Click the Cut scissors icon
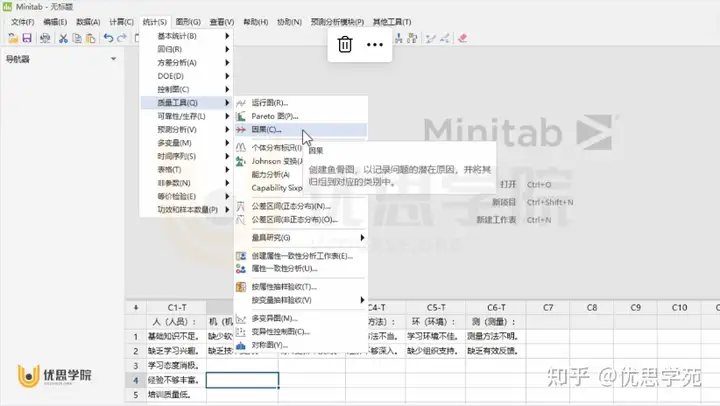Image resolution: width=720 pixels, height=406 pixels. click(x=63, y=38)
